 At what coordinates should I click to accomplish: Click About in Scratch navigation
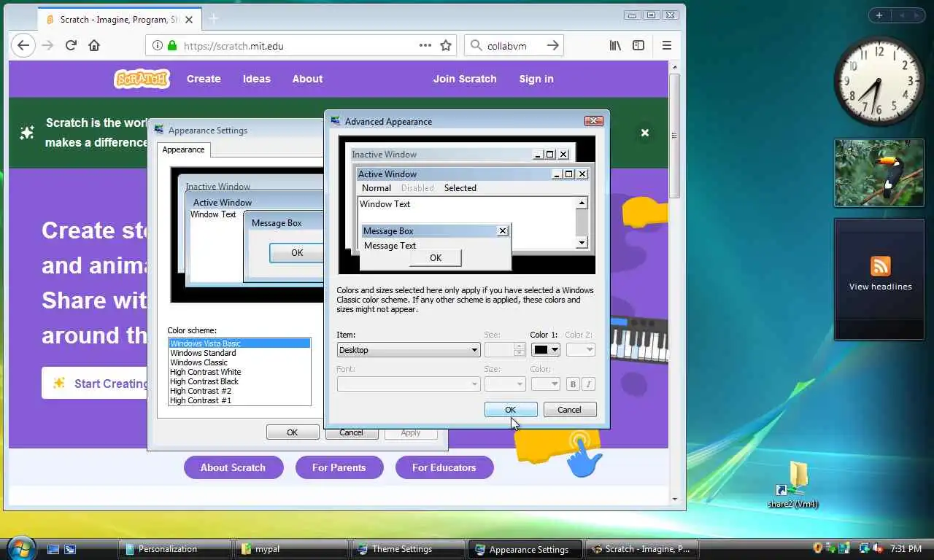[307, 79]
